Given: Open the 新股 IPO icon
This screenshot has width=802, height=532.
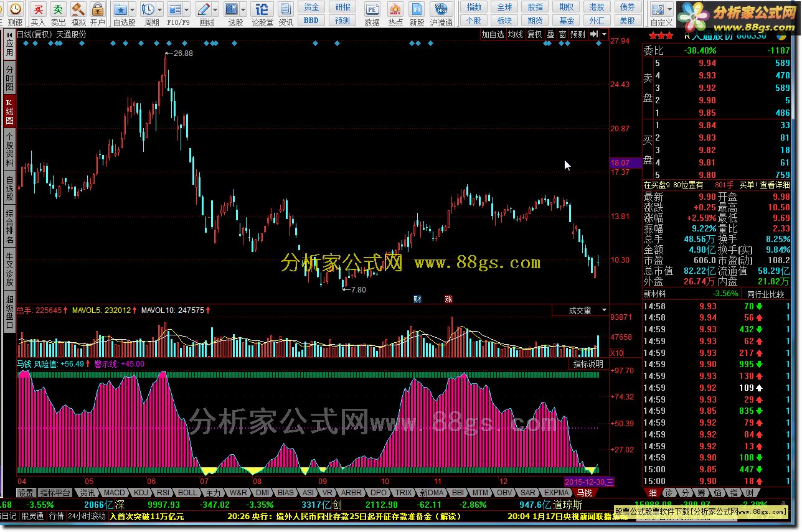Looking at the screenshot, I should point(417,9).
